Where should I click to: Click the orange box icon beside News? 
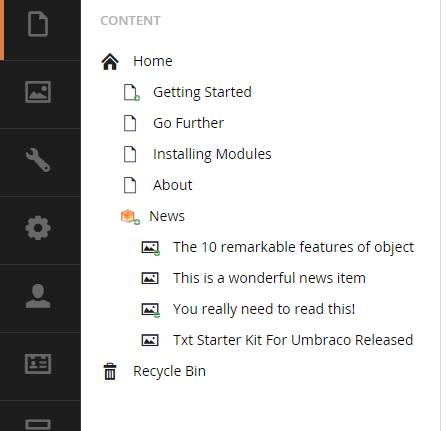pos(128,216)
